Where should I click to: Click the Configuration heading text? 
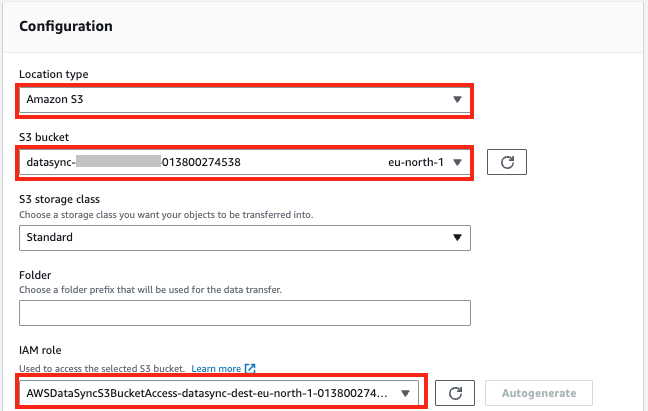pos(66,26)
